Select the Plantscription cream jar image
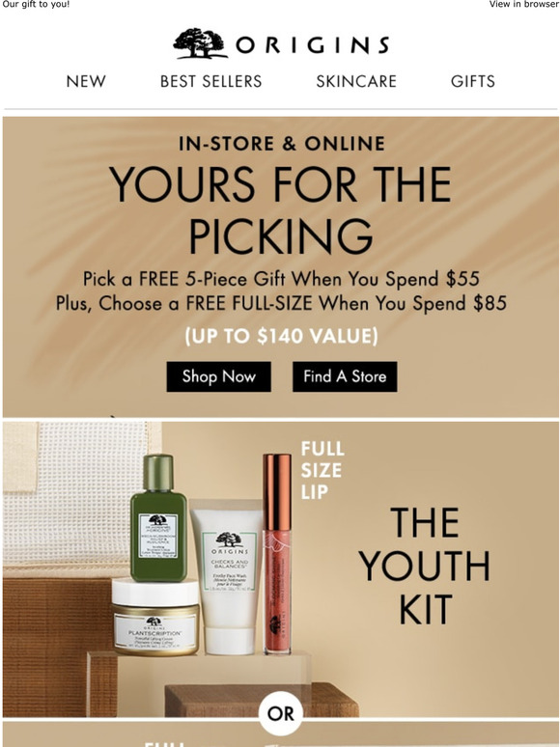Screen dimensions: 560x747 [x=155, y=618]
